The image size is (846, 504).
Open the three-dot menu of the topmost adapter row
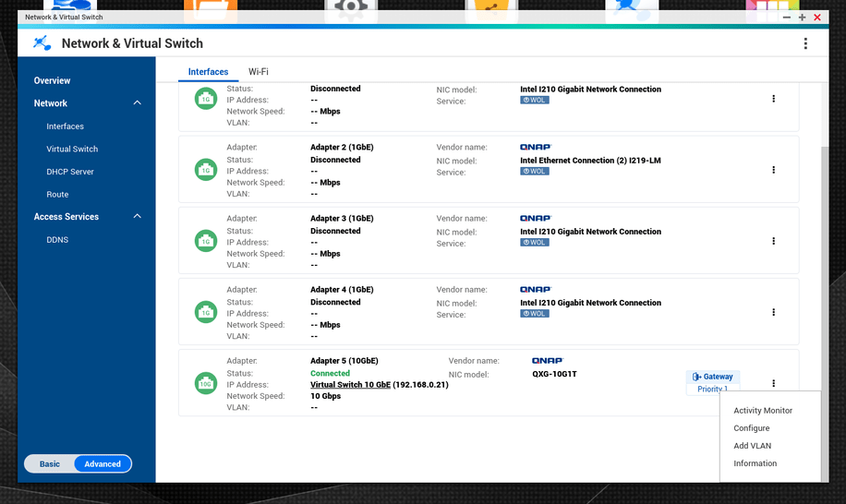coord(773,99)
